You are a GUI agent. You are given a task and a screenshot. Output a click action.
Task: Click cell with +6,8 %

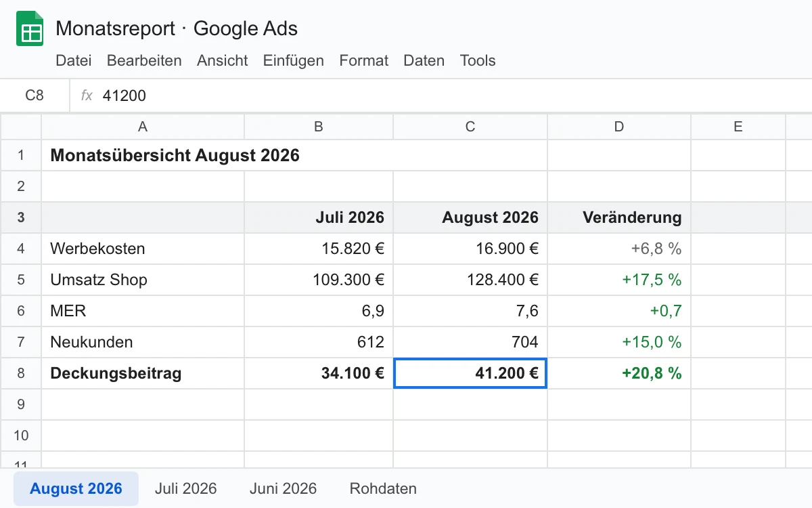[x=619, y=249]
